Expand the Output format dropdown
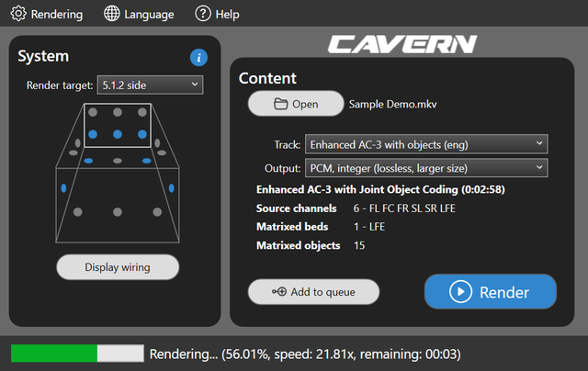The height and width of the screenshot is (371, 588). 426,168
